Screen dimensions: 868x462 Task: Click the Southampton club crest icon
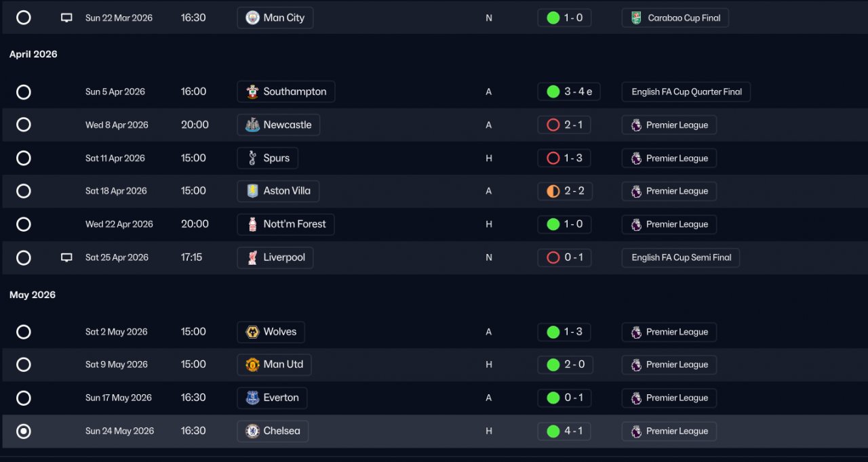252,92
